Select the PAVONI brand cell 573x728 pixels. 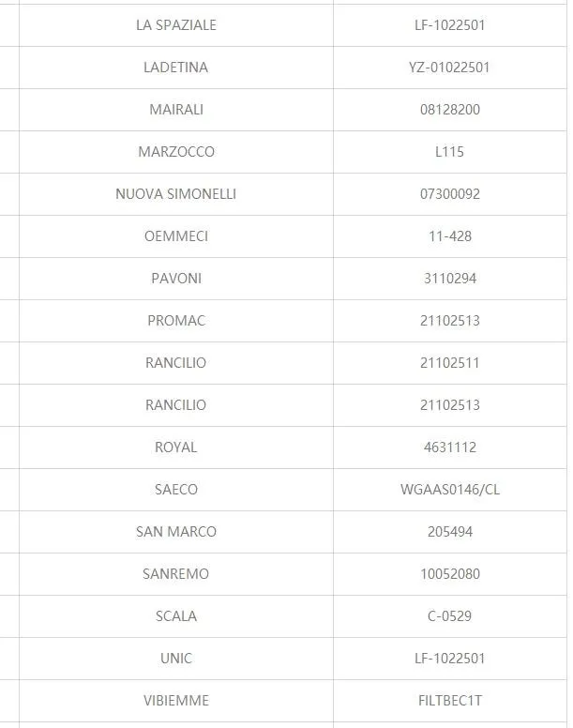[176, 279]
